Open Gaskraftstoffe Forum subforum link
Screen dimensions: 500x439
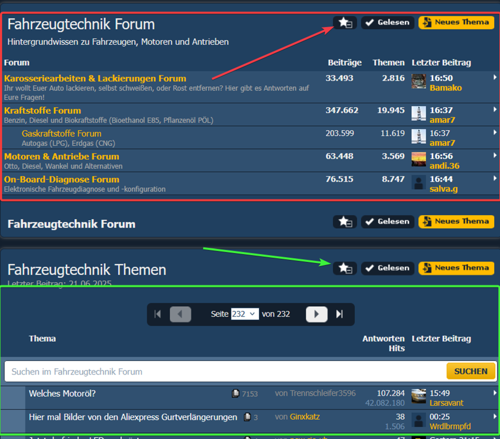point(62,134)
